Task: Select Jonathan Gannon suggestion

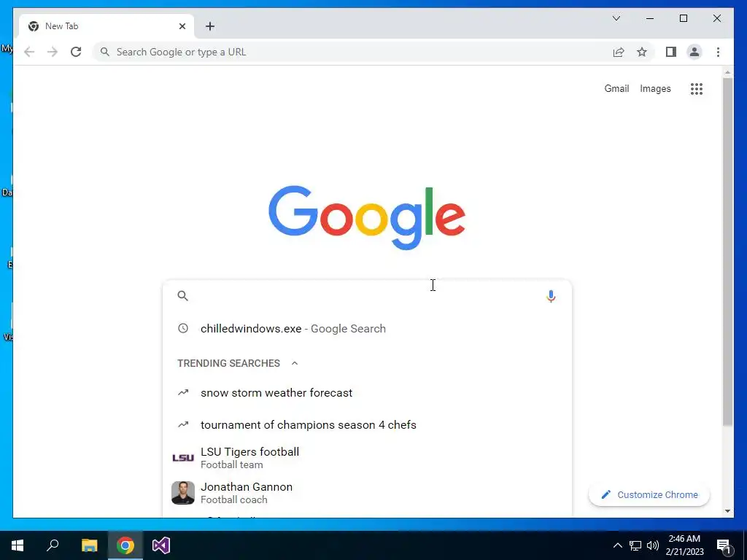Action: (x=367, y=493)
